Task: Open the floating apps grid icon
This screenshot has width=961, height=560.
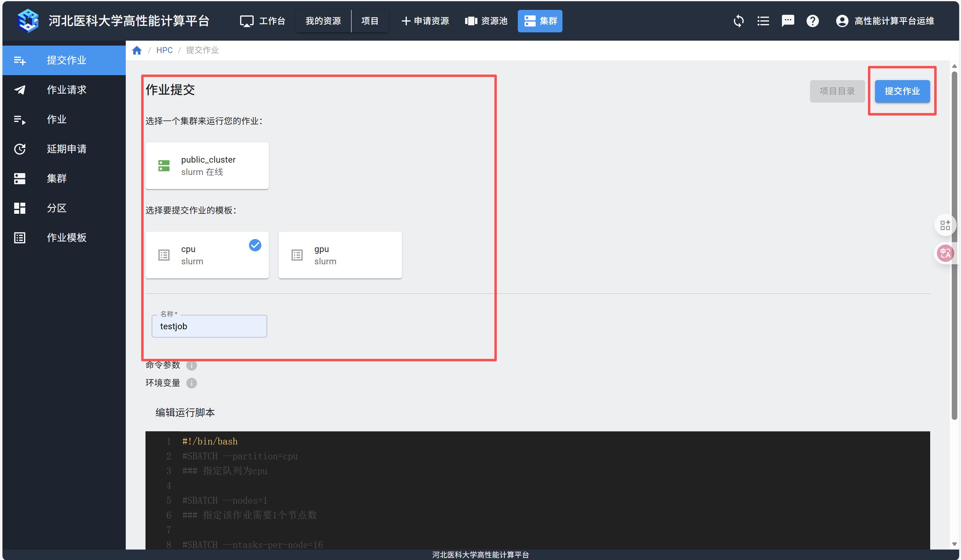Action: (945, 225)
